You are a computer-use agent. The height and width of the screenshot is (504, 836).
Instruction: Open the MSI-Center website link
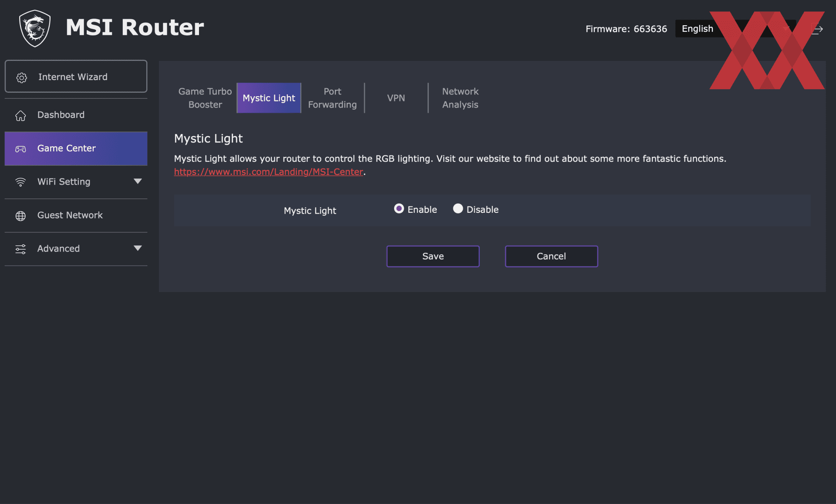(269, 172)
